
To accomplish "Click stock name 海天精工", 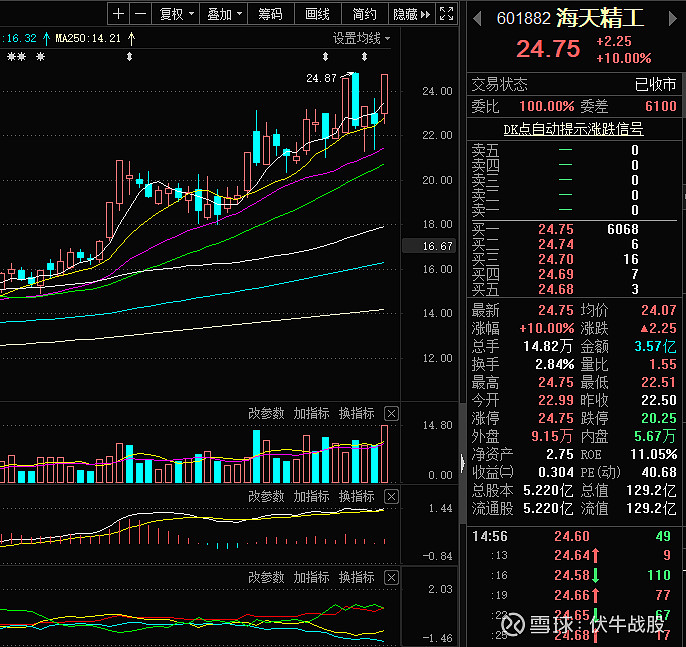I will tap(600, 18).
